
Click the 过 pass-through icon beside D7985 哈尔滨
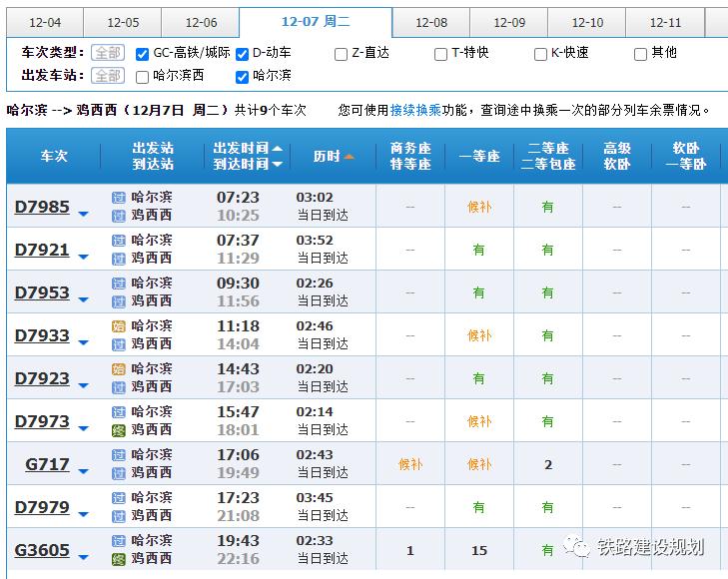point(119,198)
